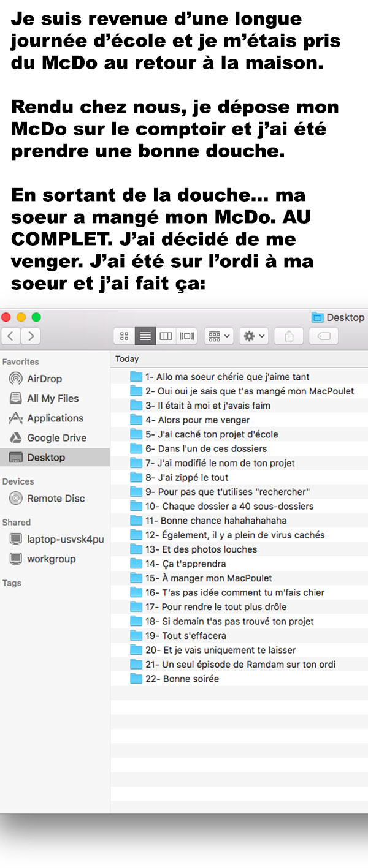368x868 pixels.
Task: Select folder '17- Pour rendre le tout plus drôle'
Action: (x=239, y=607)
